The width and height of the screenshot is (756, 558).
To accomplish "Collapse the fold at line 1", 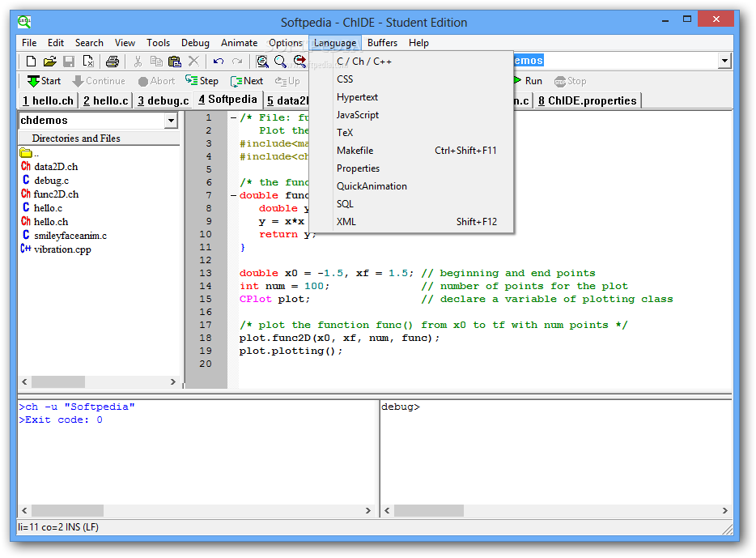I will pyautogui.click(x=233, y=117).
